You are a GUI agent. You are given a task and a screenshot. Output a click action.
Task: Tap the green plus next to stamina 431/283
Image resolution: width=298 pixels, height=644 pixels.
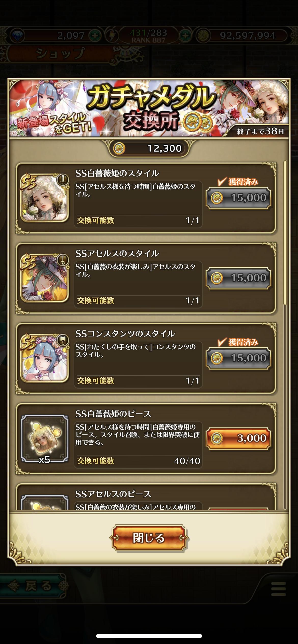pos(185,35)
